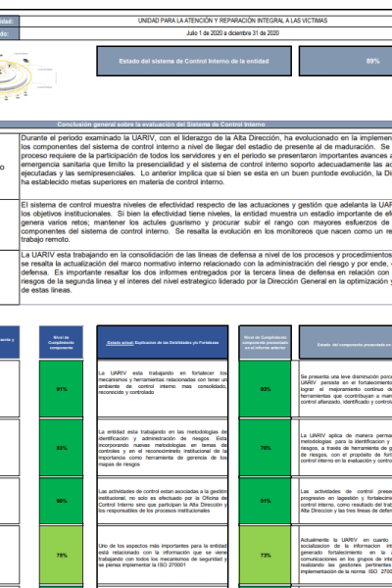Click the cell starting 'Actualmente la UARIV en cuanto'
The image size is (392, 588).
pos(346,555)
